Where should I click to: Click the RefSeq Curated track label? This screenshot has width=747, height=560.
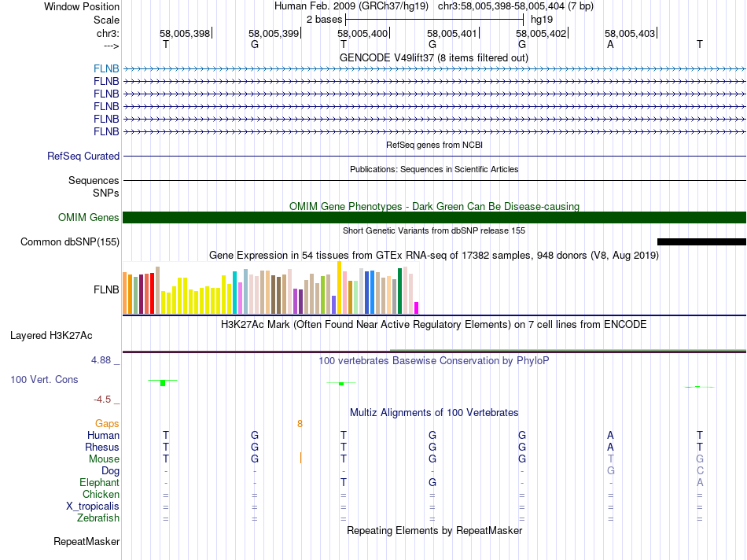click(x=83, y=156)
